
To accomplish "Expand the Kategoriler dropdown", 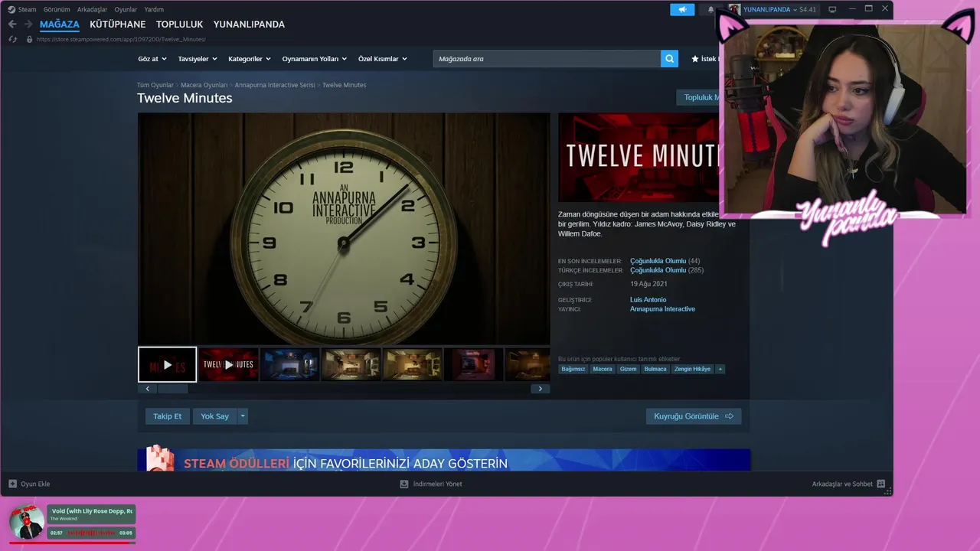I will (x=250, y=59).
